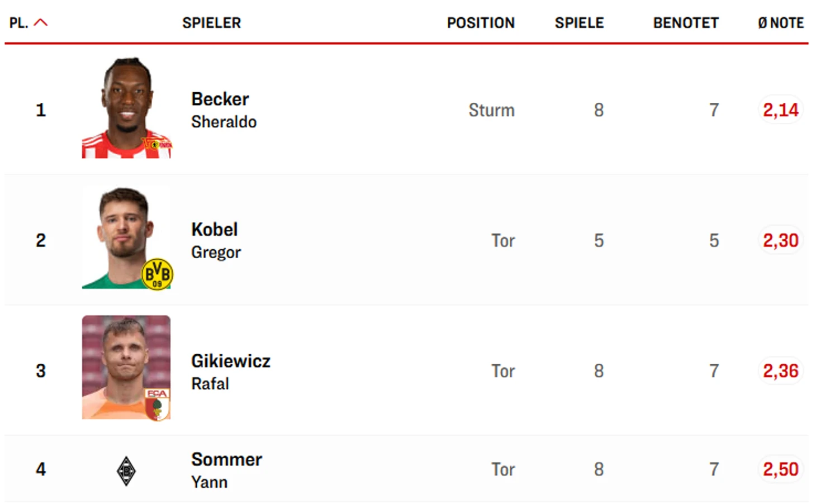This screenshot has width=816, height=504.
Task: Click the PL. sort arrow icon
Action: [41, 23]
